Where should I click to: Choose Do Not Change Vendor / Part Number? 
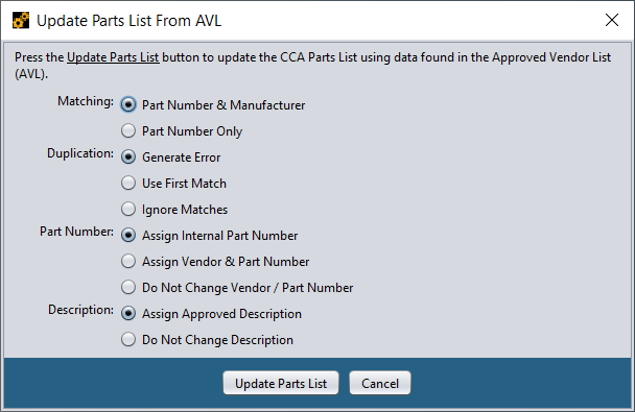(x=128, y=287)
